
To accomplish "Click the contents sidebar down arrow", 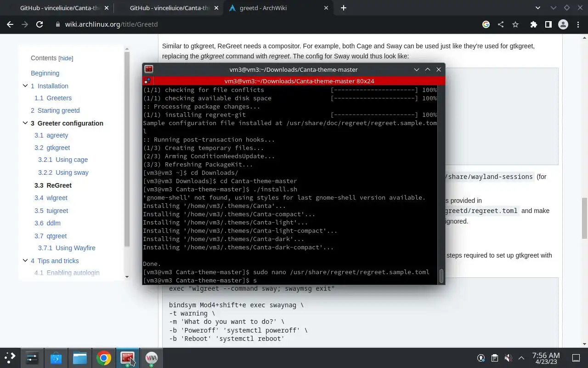I will pos(127,277).
